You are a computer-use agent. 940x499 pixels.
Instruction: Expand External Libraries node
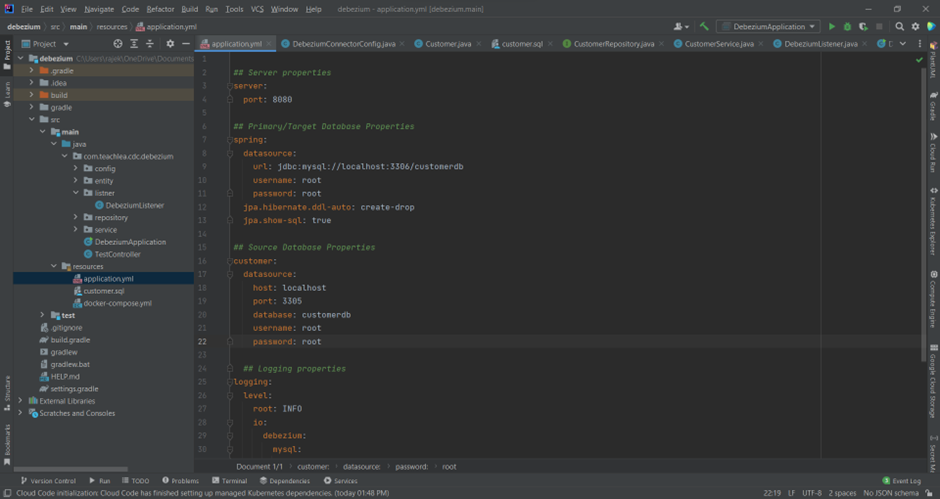[x=20, y=401]
